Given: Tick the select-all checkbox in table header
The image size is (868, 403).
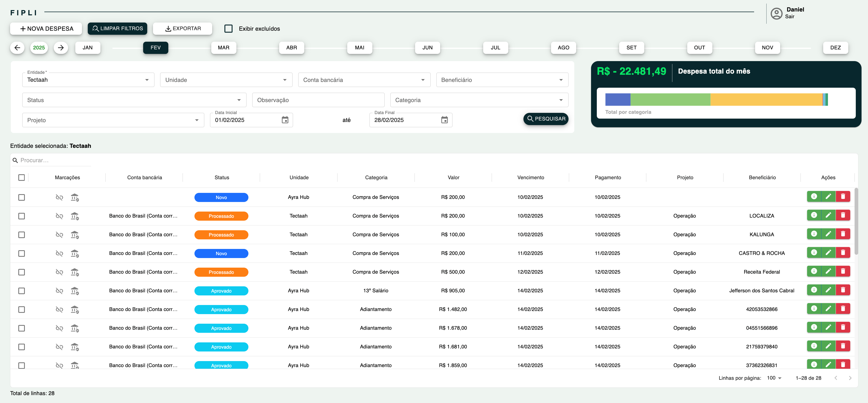Looking at the screenshot, I should [x=22, y=178].
